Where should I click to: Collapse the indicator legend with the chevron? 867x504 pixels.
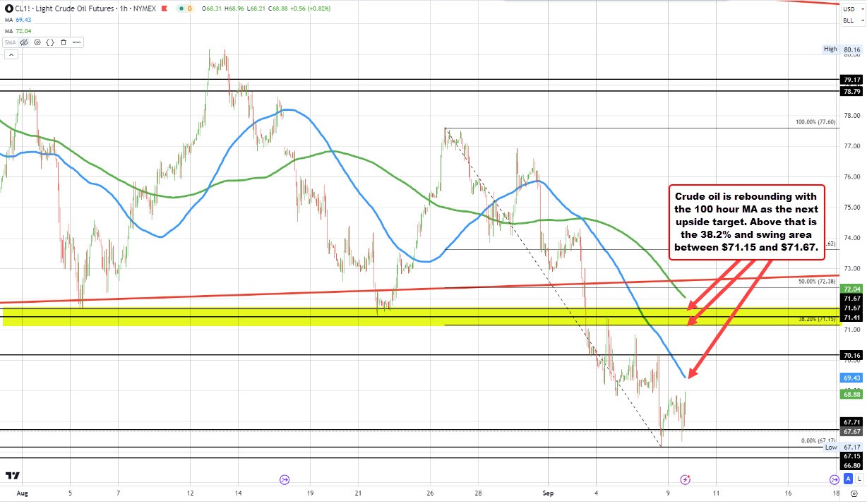pyautogui.click(x=11, y=54)
